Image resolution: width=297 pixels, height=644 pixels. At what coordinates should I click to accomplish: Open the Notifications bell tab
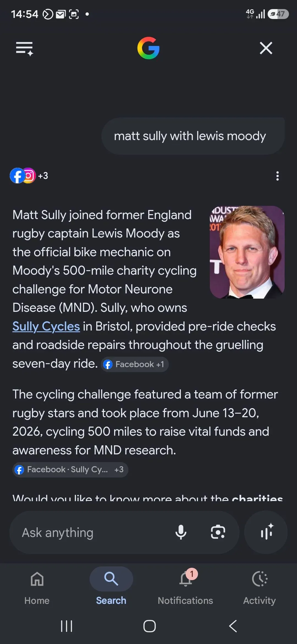point(185,586)
